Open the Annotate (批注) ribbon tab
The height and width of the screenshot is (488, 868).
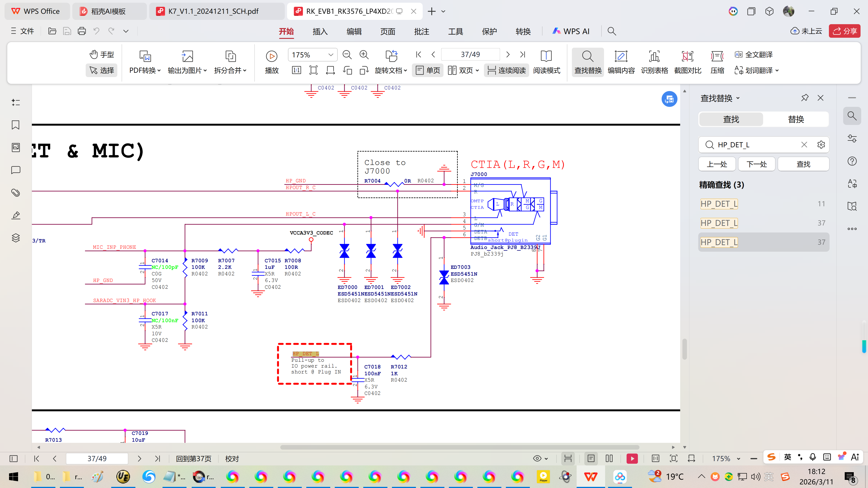tap(421, 32)
